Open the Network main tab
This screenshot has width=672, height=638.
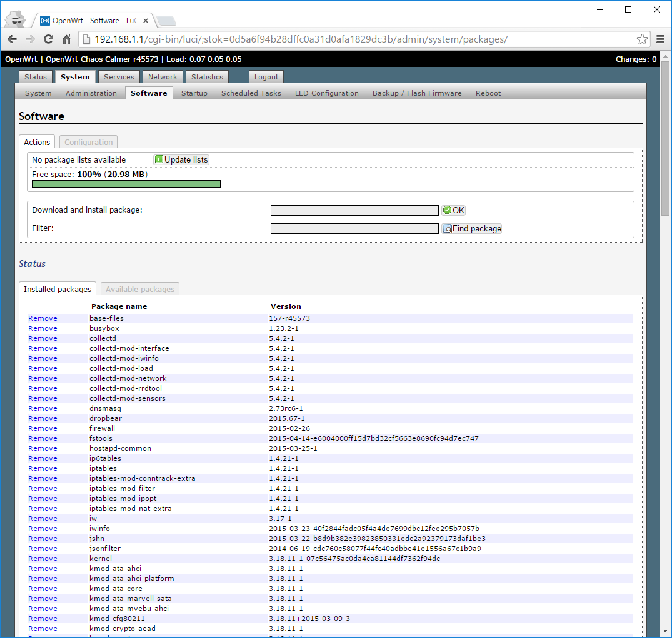pos(163,77)
